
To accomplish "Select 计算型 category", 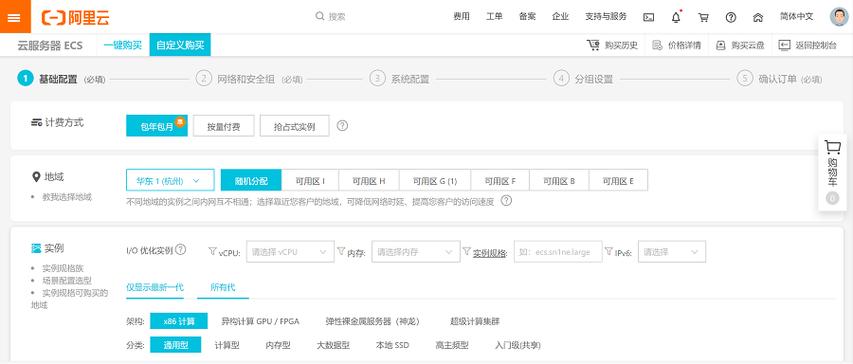I will coord(227,345).
